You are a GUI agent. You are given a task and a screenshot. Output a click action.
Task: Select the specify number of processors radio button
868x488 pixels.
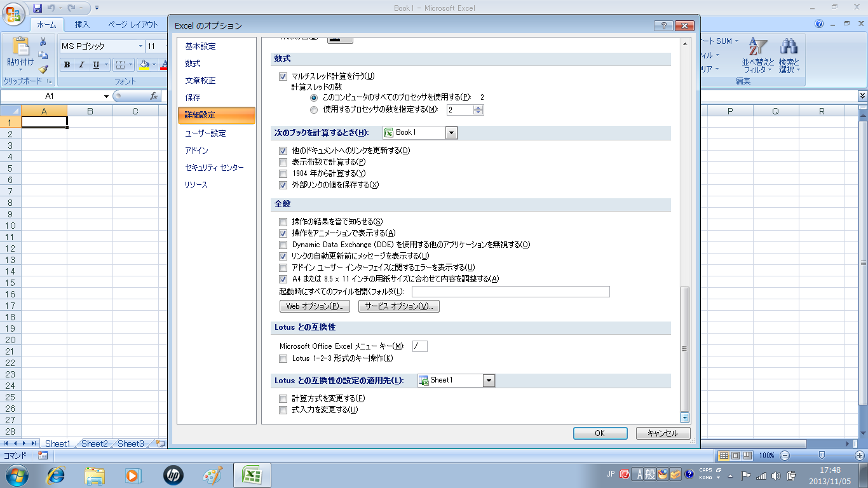(x=313, y=109)
